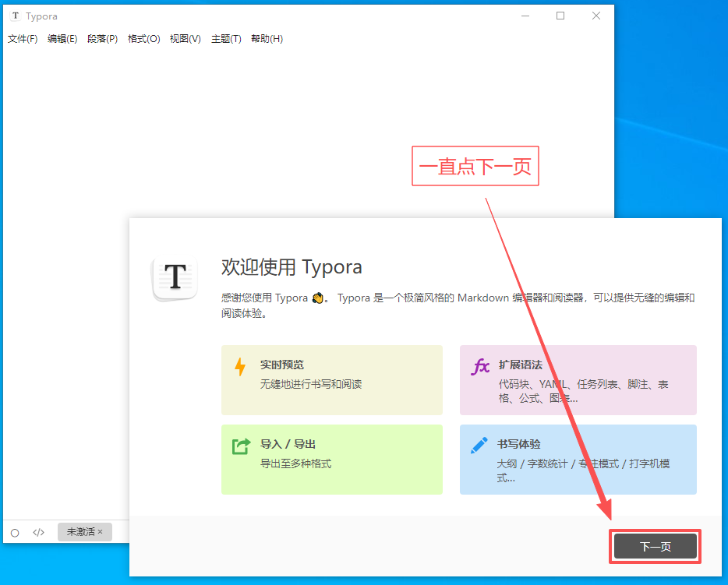The width and height of the screenshot is (728, 585).
Task: Open the 主题(T) menu
Action: [x=226, y=39]
